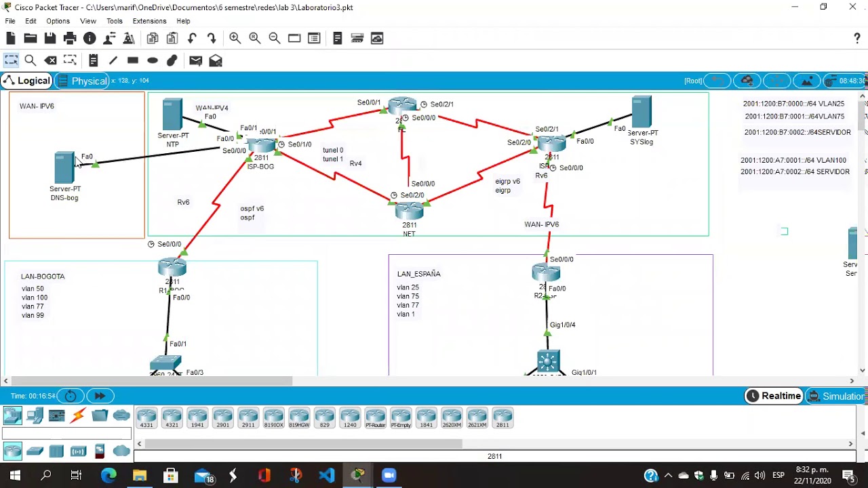Select the Draw Rectangle tool
The image size is (868, 488).
pyautogui.click(x=133, y=60)
